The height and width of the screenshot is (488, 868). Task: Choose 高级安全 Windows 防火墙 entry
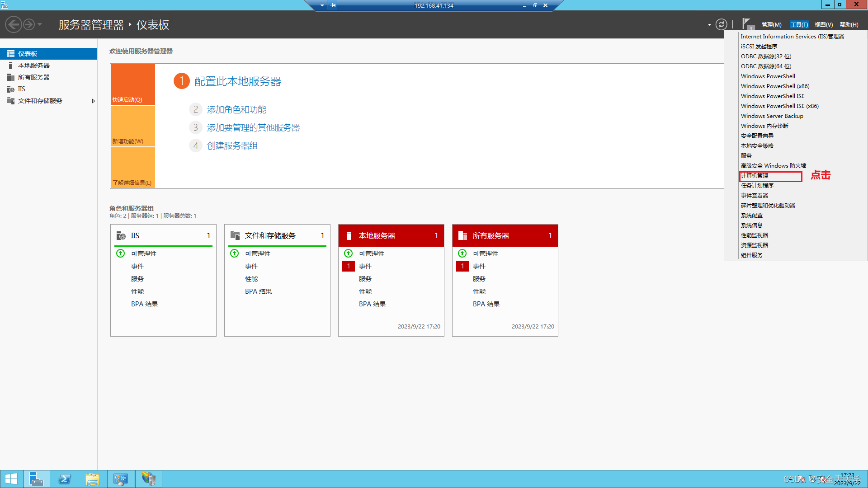(x=774, y=166)
